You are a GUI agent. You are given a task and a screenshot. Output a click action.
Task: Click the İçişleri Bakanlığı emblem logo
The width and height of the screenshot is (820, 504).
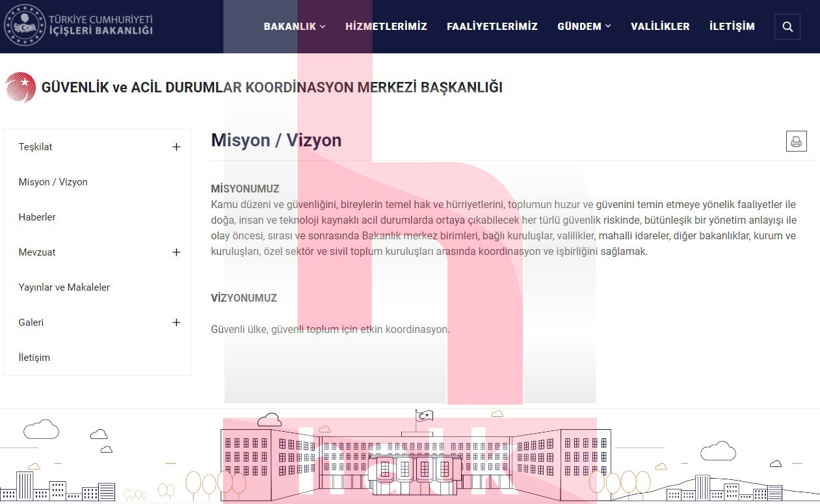coord(25,26)
